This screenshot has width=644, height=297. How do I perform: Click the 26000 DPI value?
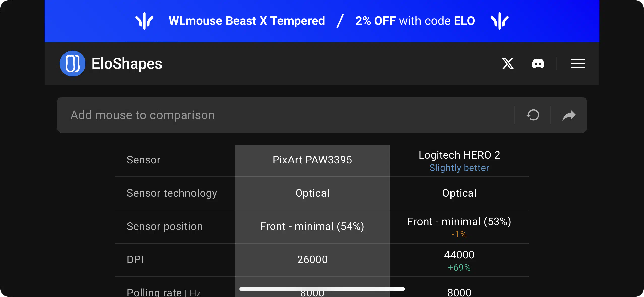(x=312, y=260)
